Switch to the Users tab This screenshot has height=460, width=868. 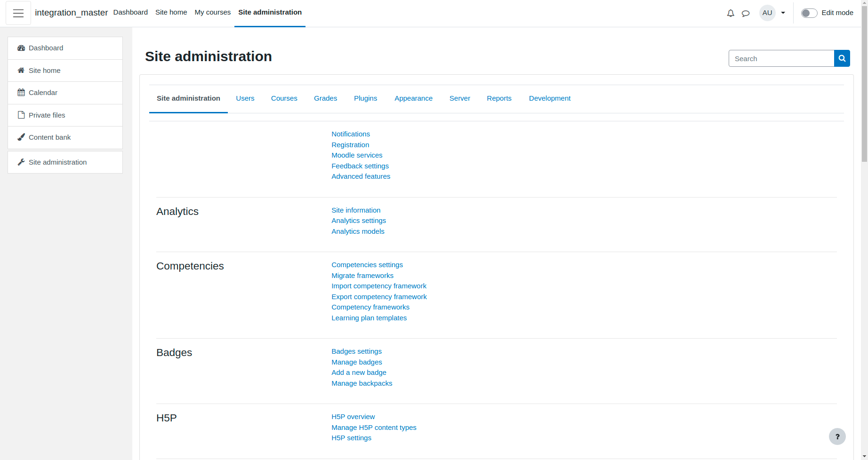tap(245, 98)
